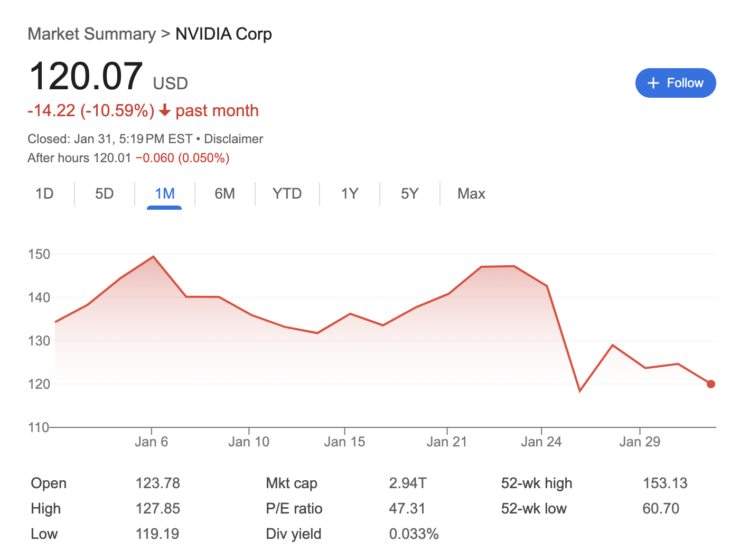Viewport: 749px width, 560px height.
Task: Click the P/E ratio value 47.31
Action: pyautogui.click(x=407, y=508)
